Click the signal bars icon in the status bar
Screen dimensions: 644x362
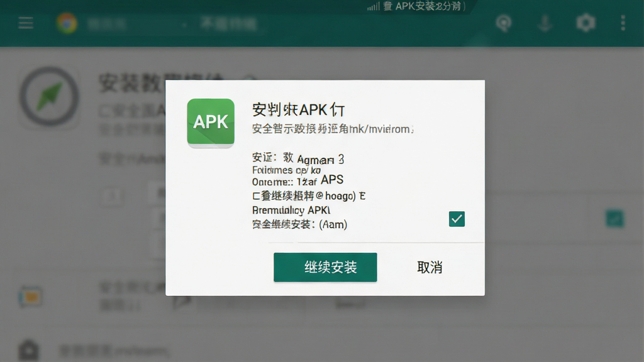click(373, 6)
